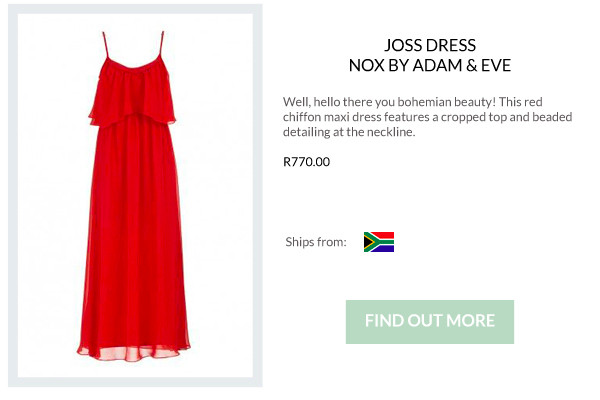Click the left shoulder strap of the dress
Screen dimensions: 600x400
(x=106, y=45)
